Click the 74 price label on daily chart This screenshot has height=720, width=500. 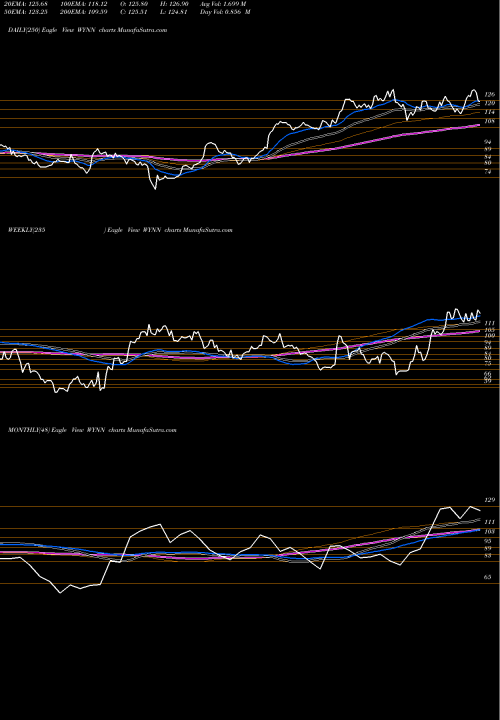click(488, 172)
